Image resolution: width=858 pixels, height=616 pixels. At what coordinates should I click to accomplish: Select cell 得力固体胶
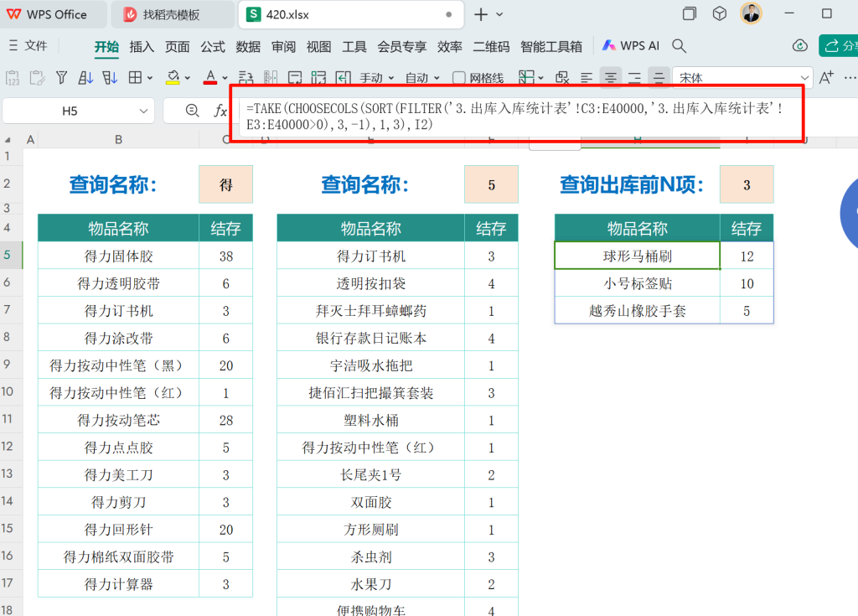[x=118, y=256]
